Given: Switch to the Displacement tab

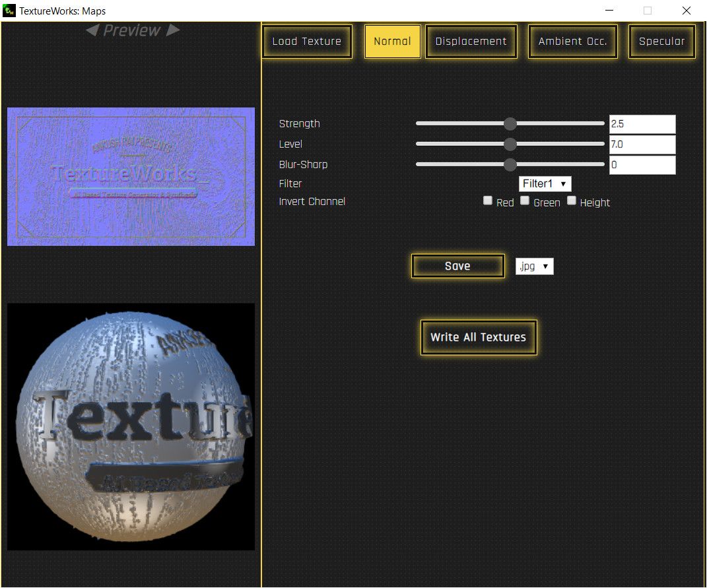Looking at the screenshot, I should pyautogui.click(x=471, y=41).
